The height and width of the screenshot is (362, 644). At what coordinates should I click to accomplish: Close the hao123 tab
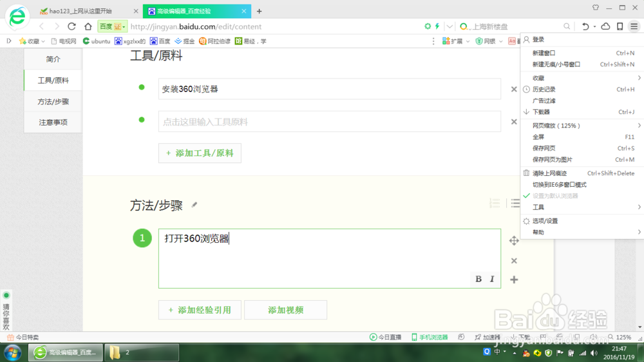tap(136, 11)
